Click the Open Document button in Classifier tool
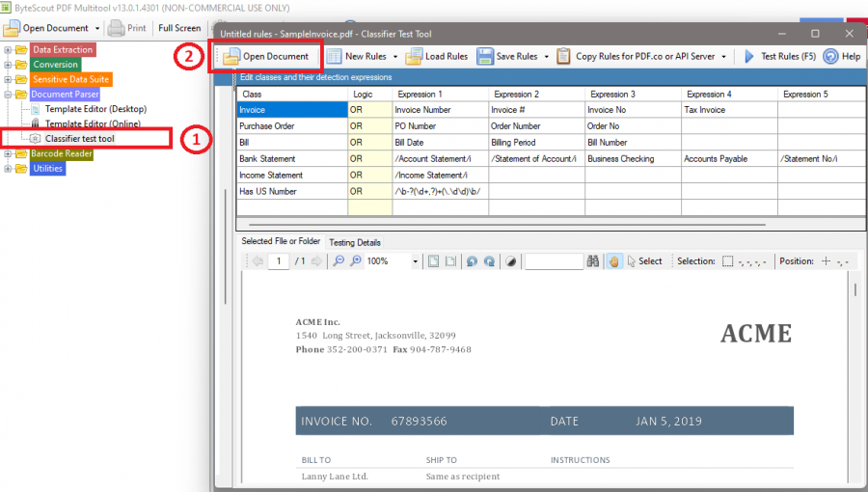868x492 pixels. 266,57
